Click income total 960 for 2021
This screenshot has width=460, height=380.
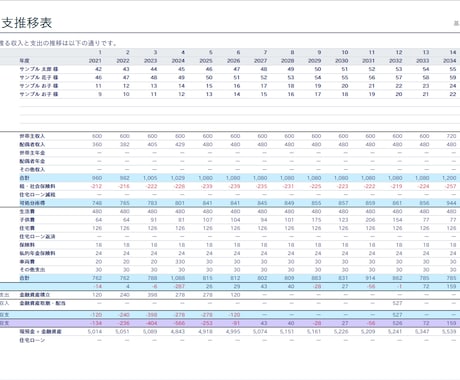pos(97,178)
